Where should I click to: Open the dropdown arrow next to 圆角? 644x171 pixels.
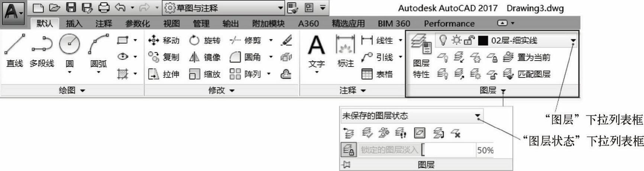click(271, 57)
